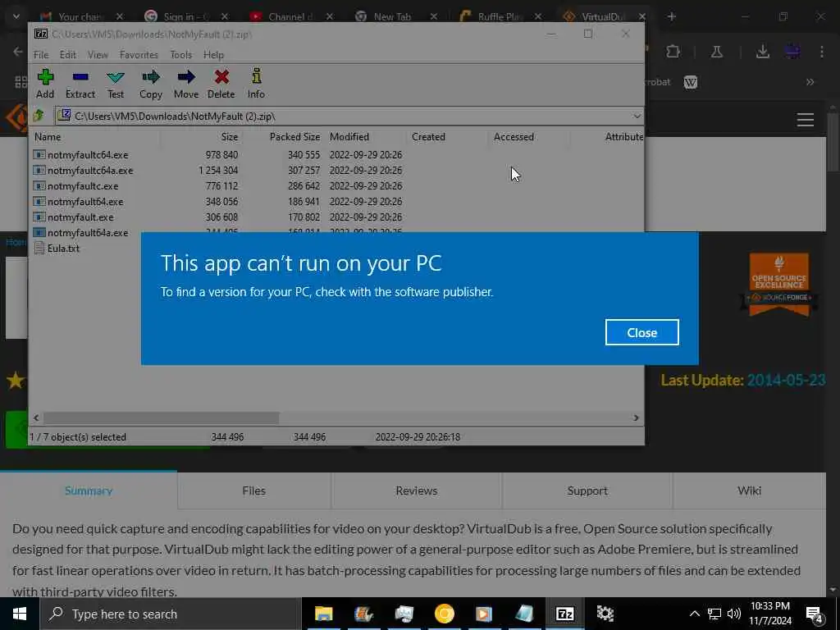The width and height of the screenshot is (840, 630).
Task: Select notmyfaultc64.exe in file list
Action: (88, 155)
